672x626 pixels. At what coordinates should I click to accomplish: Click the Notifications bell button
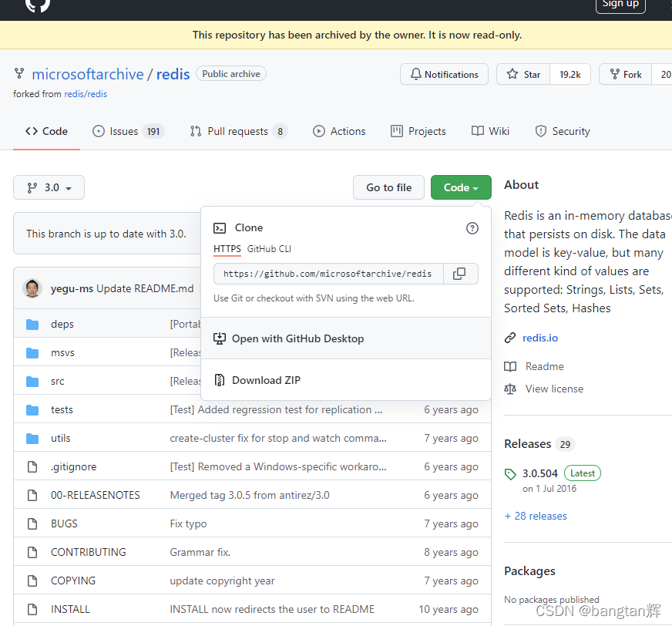[x=444, y=74]
